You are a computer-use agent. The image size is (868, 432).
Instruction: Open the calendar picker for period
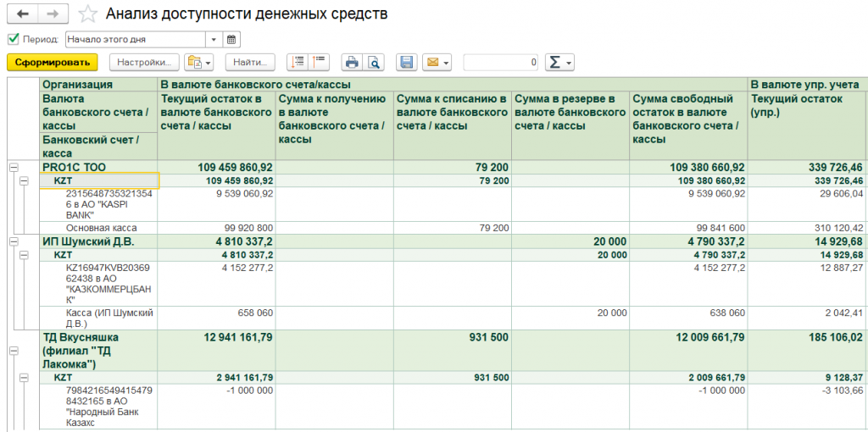231,39
